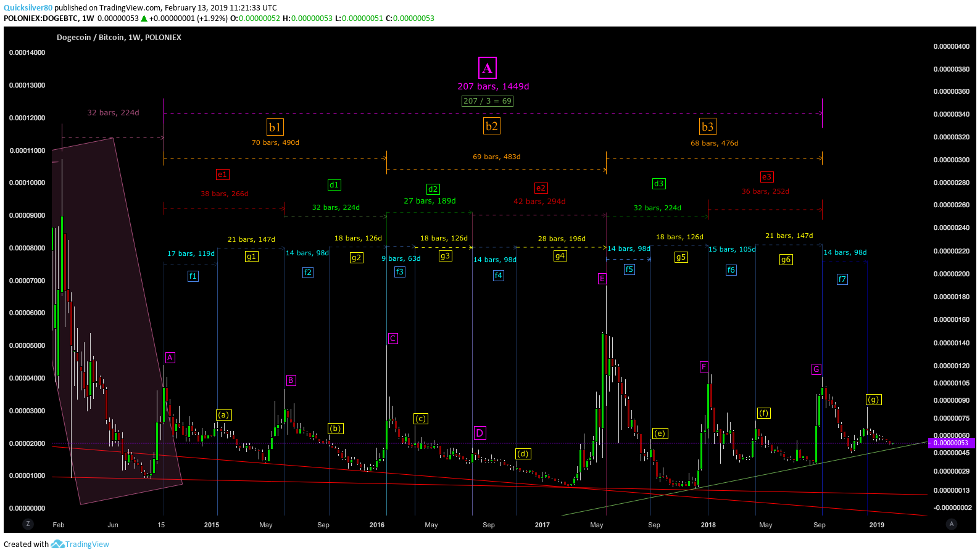
Task: Click the '15 bars, 105d' cyan label
Action: [732, 250]
